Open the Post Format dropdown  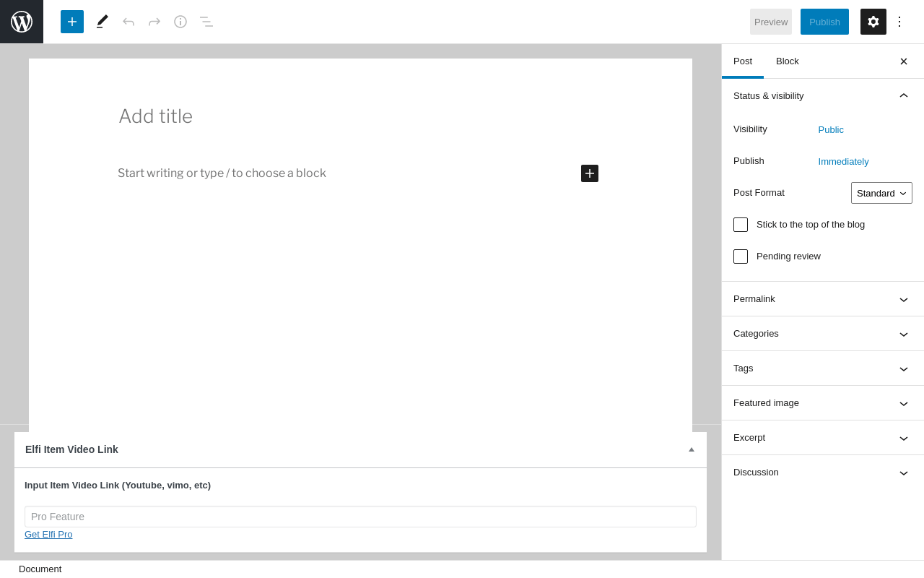(x=881, y=193)
